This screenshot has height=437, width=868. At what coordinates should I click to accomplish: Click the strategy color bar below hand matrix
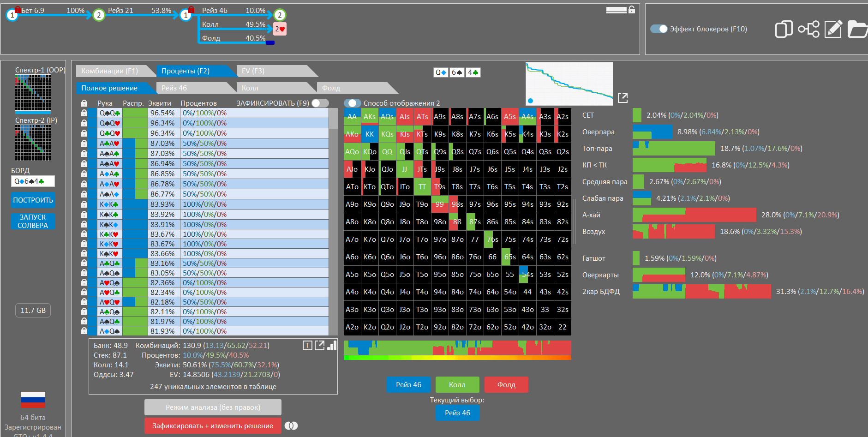(x=457, y=350)
